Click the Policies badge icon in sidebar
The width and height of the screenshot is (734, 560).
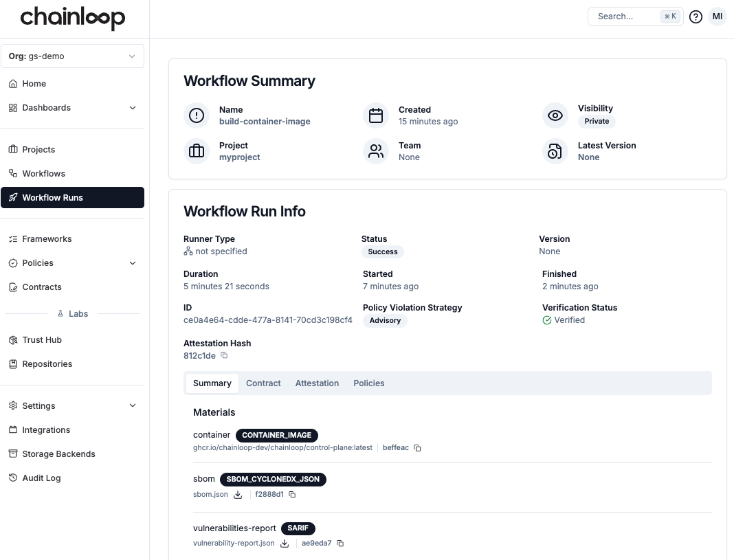[13, 263]
